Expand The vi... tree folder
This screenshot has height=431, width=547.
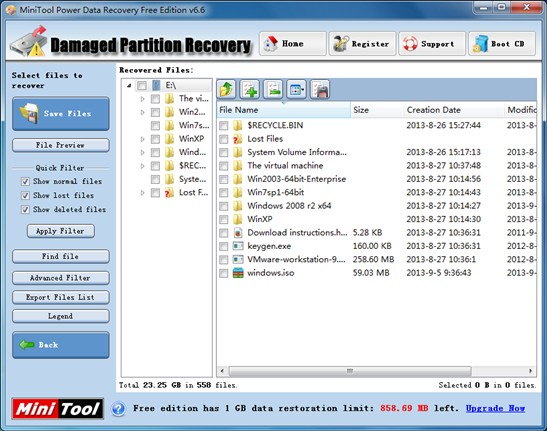(x=142, y=99)
